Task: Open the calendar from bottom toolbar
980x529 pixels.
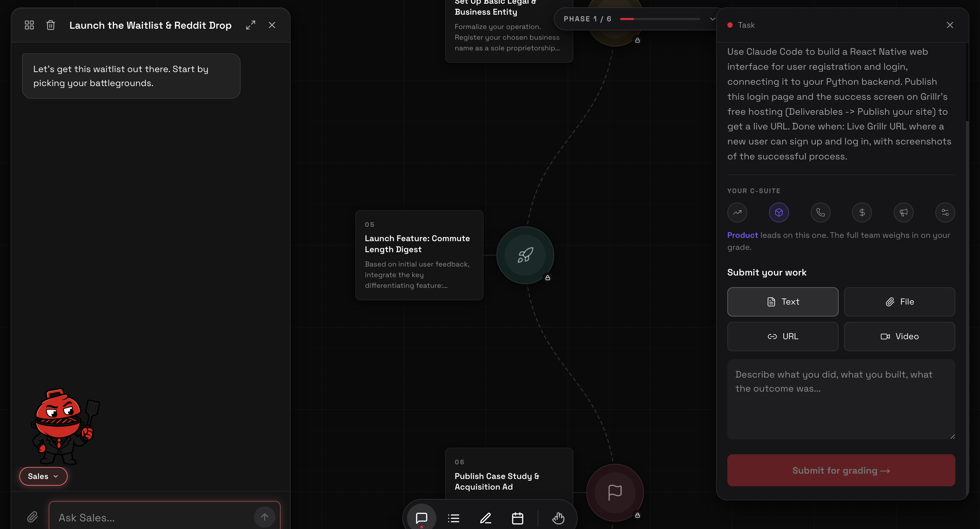Action: tap(517, 518)
